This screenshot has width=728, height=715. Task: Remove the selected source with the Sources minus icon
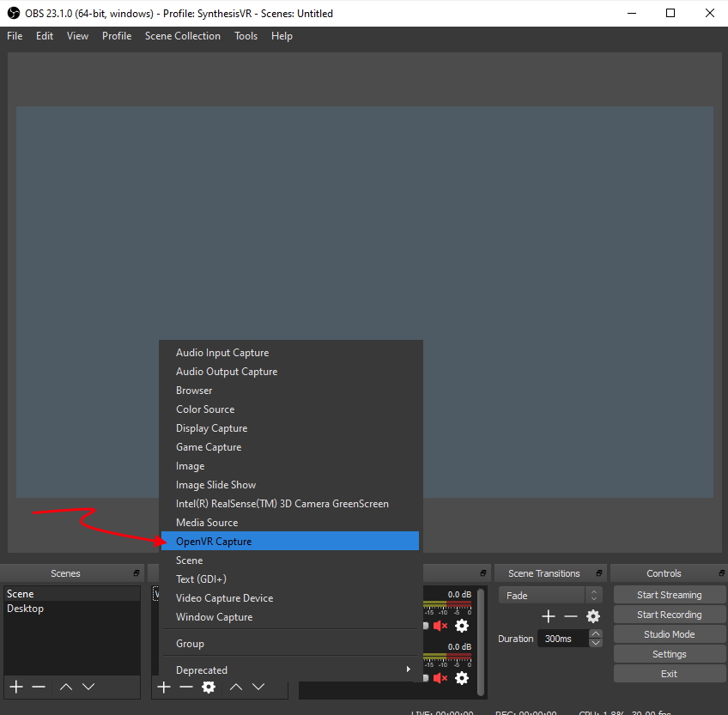[x=186, y=688]
